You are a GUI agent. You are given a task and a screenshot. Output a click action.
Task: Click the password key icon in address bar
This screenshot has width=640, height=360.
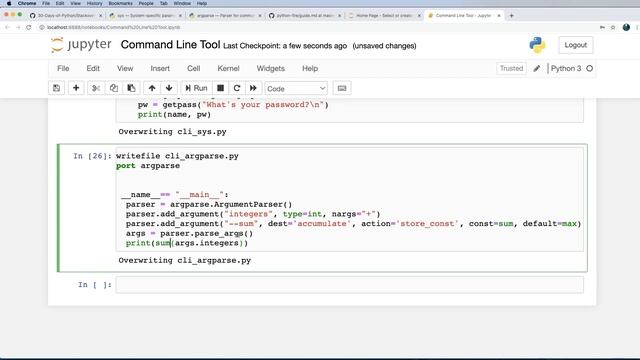[x=602, y=27]
